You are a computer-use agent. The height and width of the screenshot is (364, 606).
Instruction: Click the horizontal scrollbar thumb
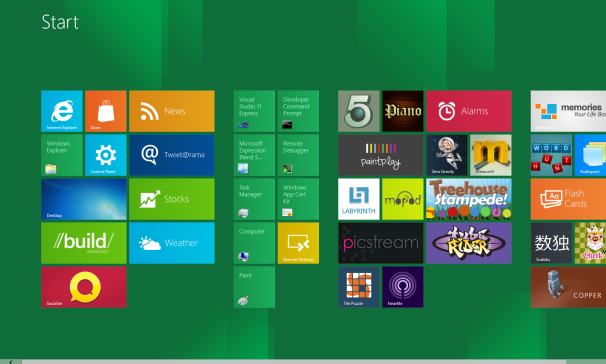pos(294,362)
